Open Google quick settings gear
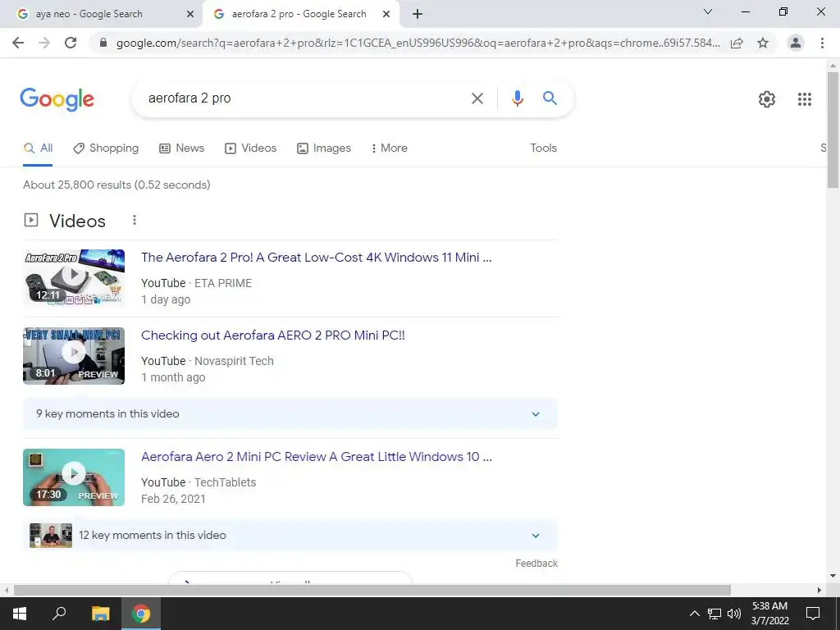 (767, 99)
